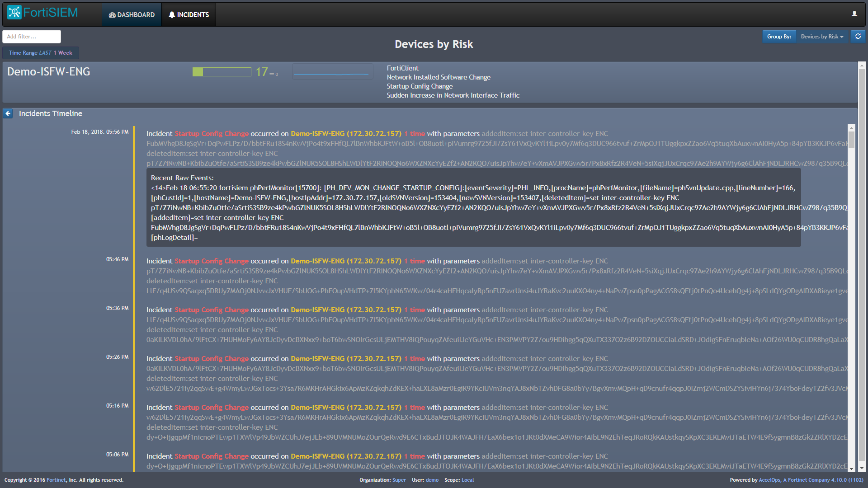This screenshot has height=488, width=868.
Task: Switch to the Incidents tab
Action: tap(189, 15)
